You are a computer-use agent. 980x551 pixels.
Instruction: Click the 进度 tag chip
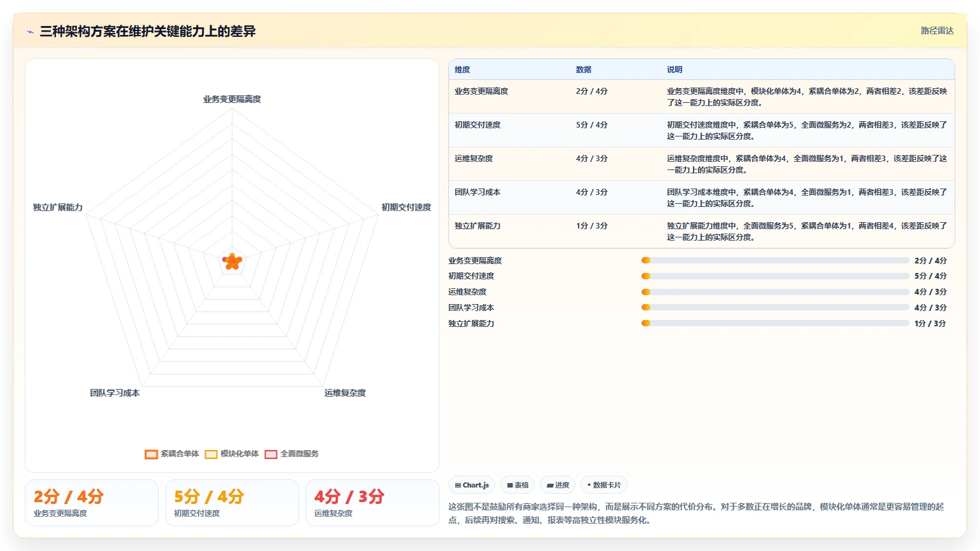(558, 485)
